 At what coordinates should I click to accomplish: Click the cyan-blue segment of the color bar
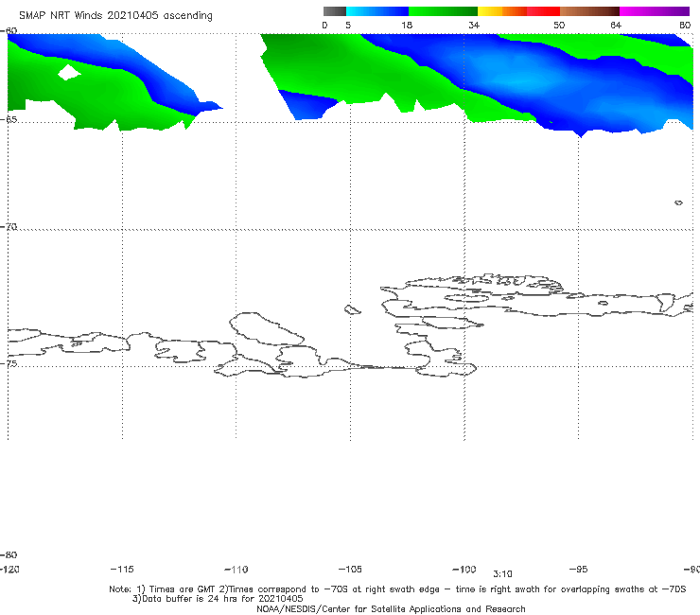click(x=377, y=11)
